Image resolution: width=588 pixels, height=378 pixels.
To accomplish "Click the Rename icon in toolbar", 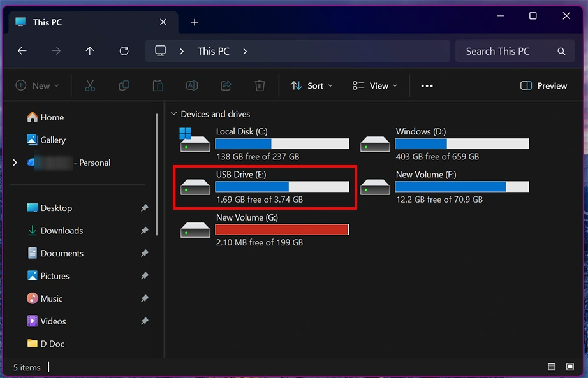I will [x=192, y=86].
